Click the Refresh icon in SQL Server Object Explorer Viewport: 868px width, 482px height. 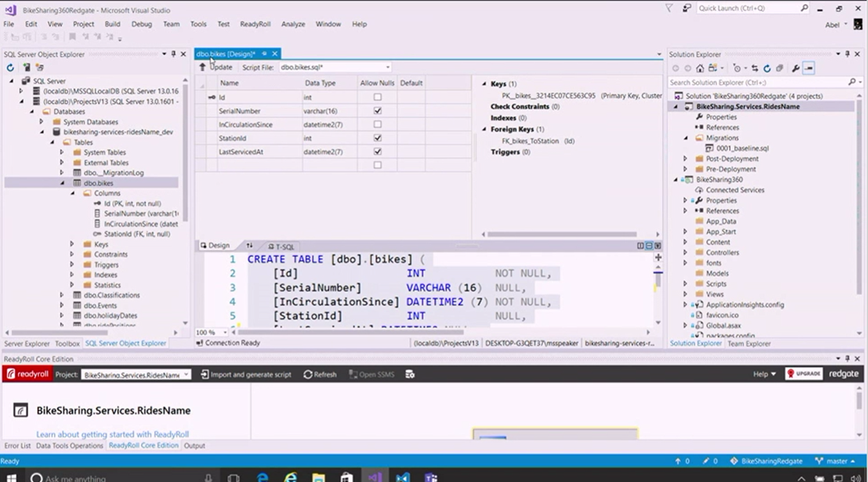click(11, 68)
